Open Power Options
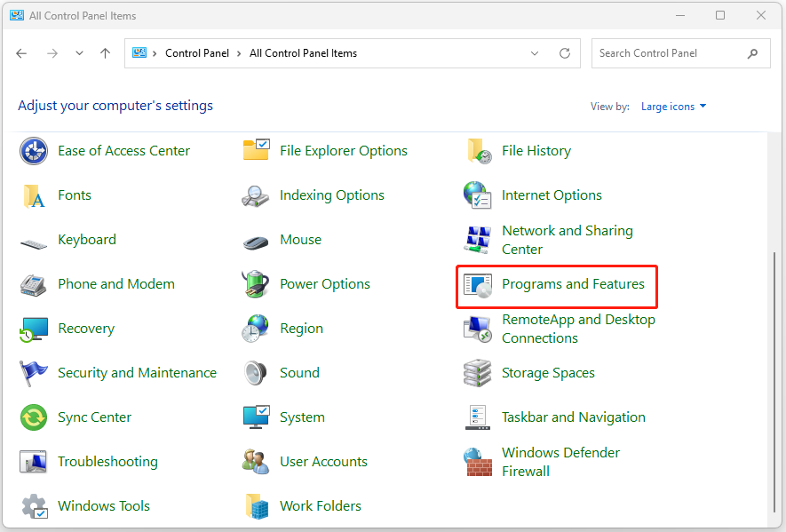The height and width of the screenshot is (532, 786). pyautogui.click(x=324, y=283)
